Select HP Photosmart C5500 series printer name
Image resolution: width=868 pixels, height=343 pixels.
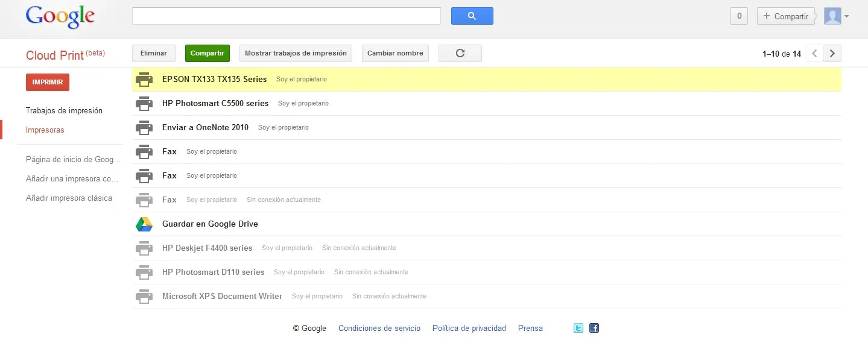point(215,103)
